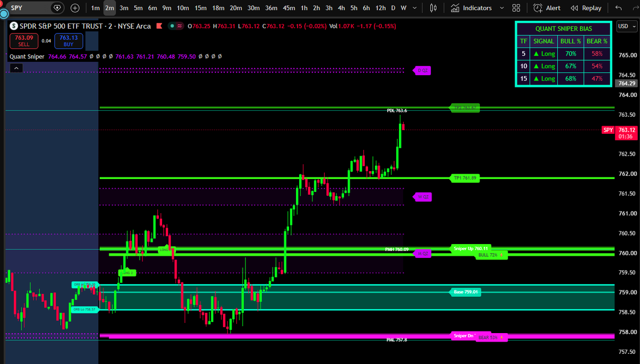Click the 54% bear value in TF 10 row
Viewport: 640px width, 364px height.
tap(597, 66)
